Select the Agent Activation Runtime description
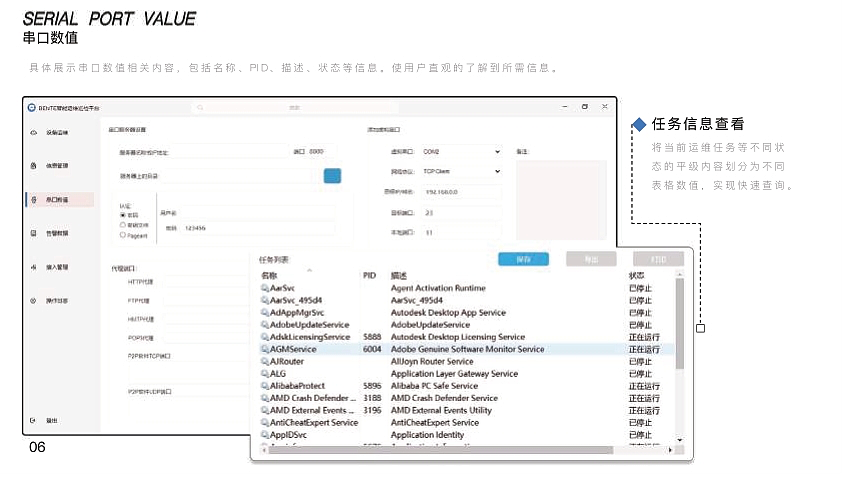This screenshot has height=477, width=842. point(438,288)
